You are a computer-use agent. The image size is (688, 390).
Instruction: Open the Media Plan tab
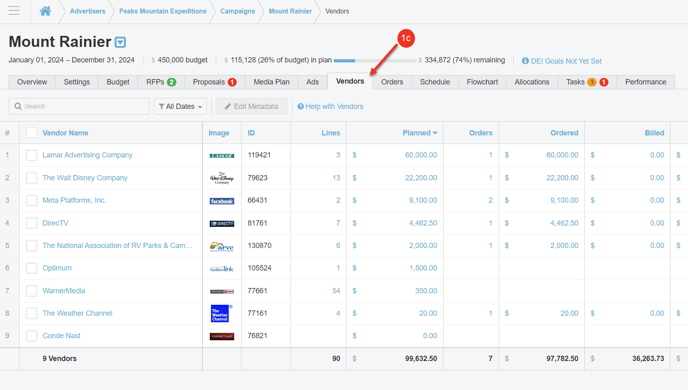coord(272,82)
